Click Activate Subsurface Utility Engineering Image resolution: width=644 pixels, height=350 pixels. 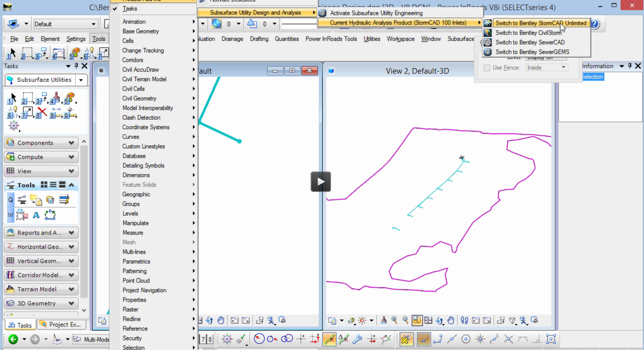[x=376, y=13]
